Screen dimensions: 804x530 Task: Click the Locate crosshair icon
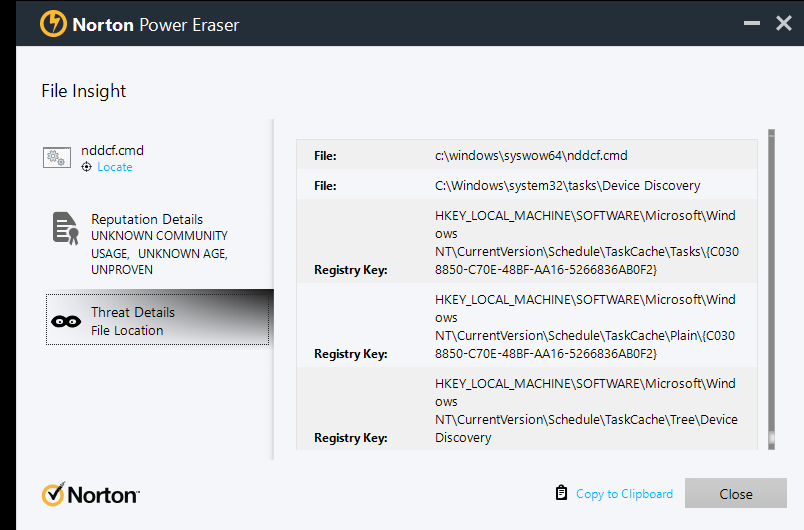(x=87, y=167)
